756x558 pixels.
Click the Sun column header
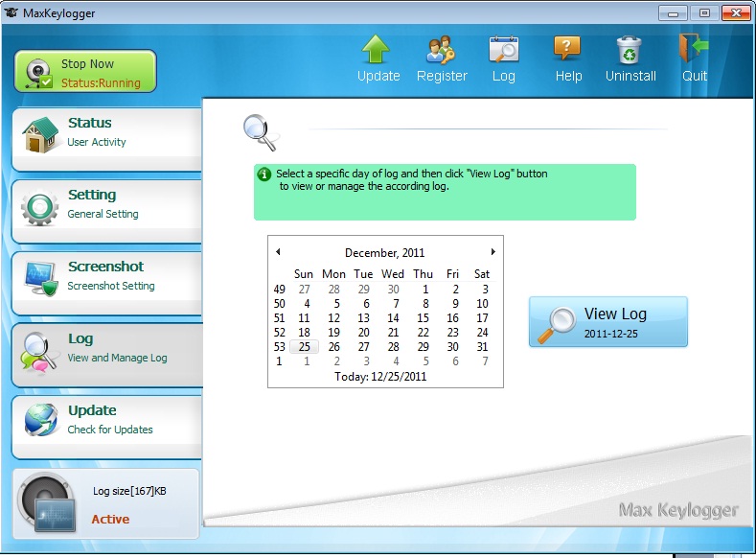(304, 274)
